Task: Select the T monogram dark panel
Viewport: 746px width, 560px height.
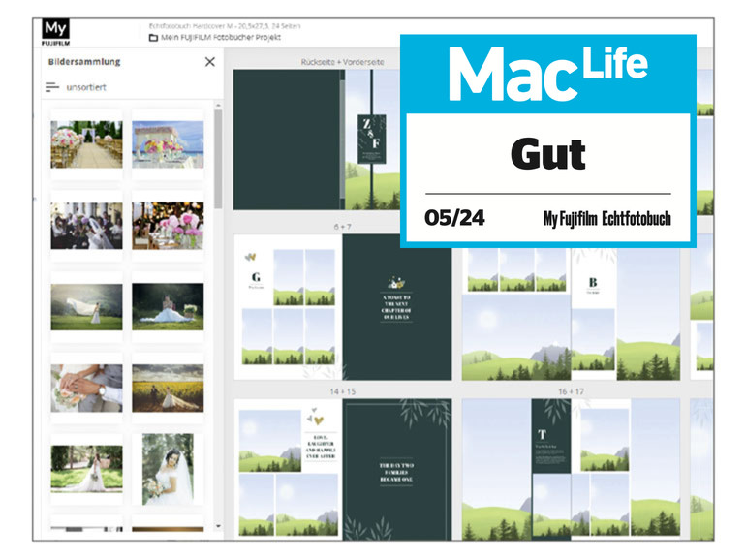Action: tap(551, 436)
